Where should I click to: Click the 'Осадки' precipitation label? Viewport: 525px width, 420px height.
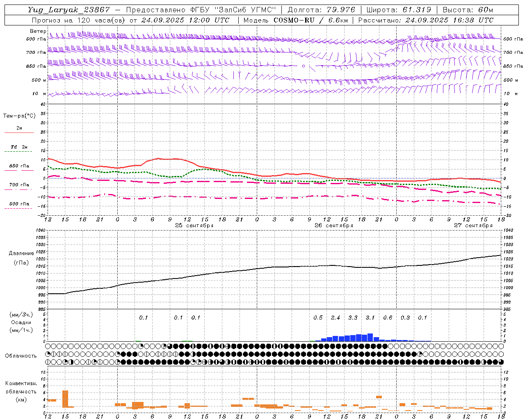pyautogui.click(x=21, y=322)
